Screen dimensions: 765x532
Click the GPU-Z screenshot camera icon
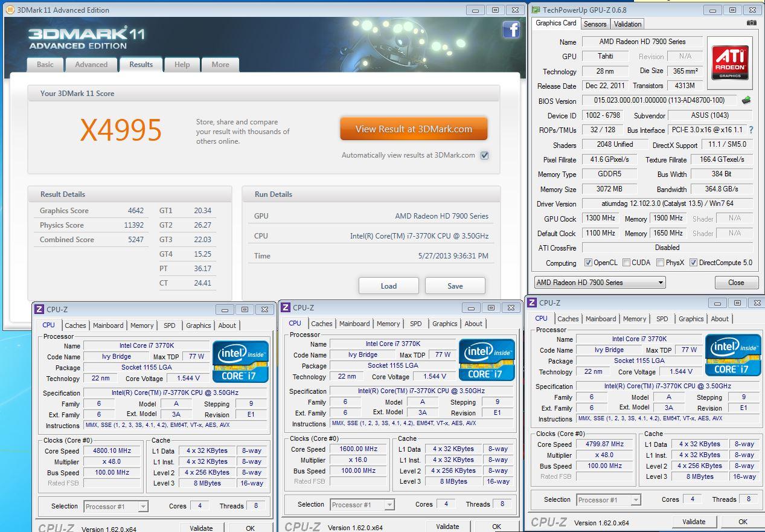point(751,23)
